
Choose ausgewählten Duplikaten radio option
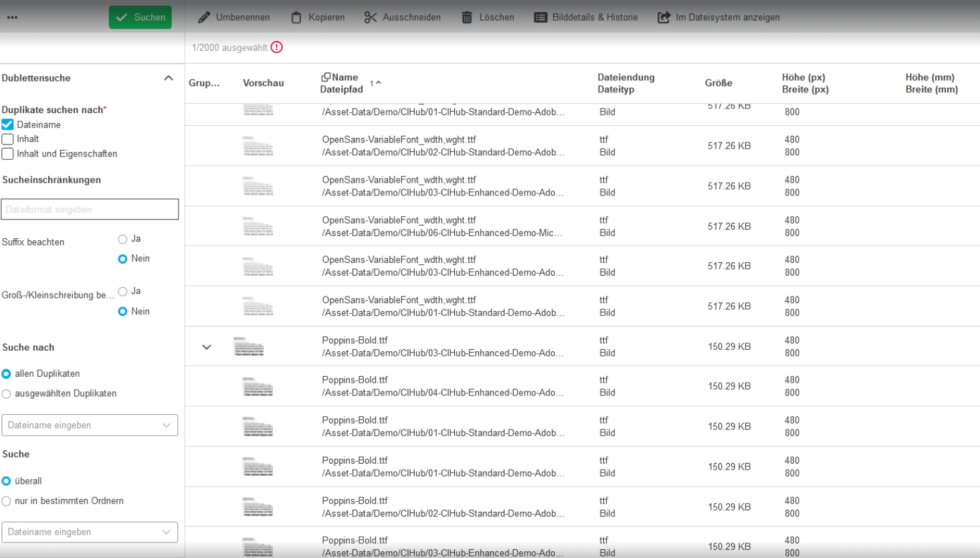tap(7, 394)
